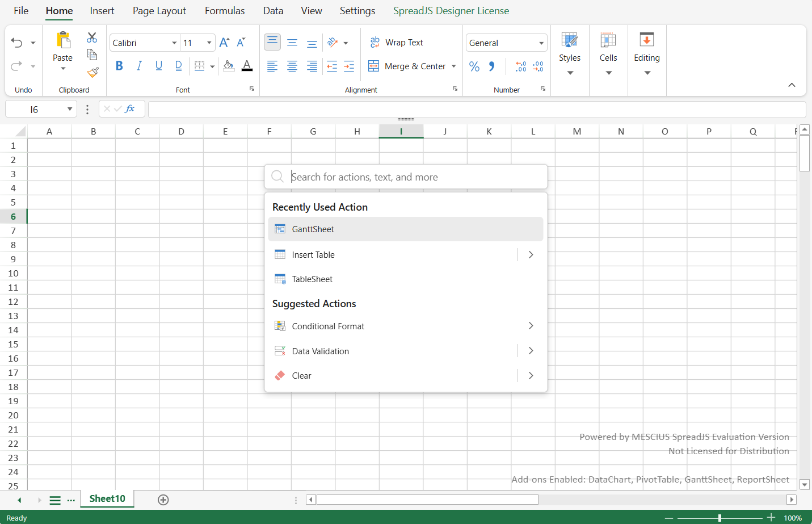
Task: Switch to the View tab
Action: click(x=312, y=11)
